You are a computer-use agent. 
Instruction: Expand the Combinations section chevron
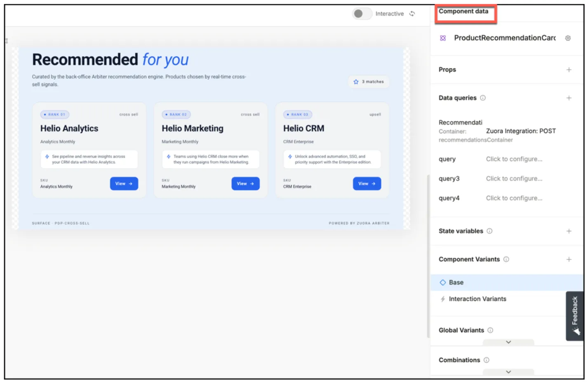click(x=508, y=372)
